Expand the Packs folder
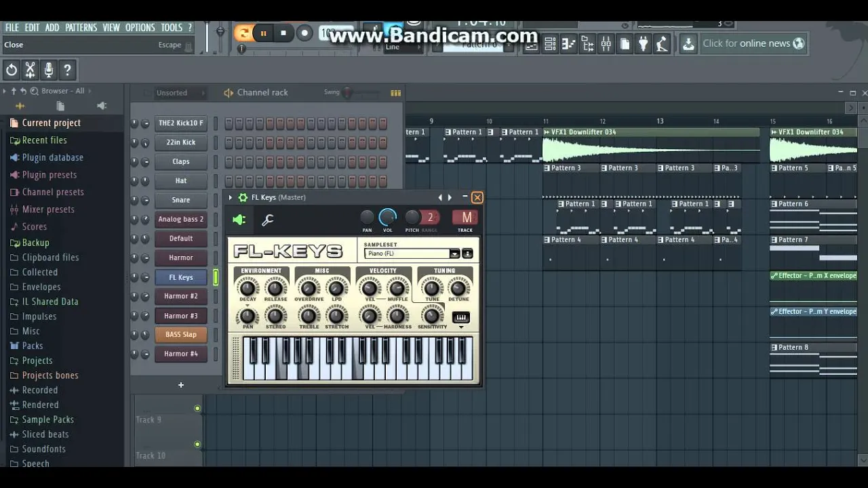This screenshot has width=868, height=488. [33, 346]
